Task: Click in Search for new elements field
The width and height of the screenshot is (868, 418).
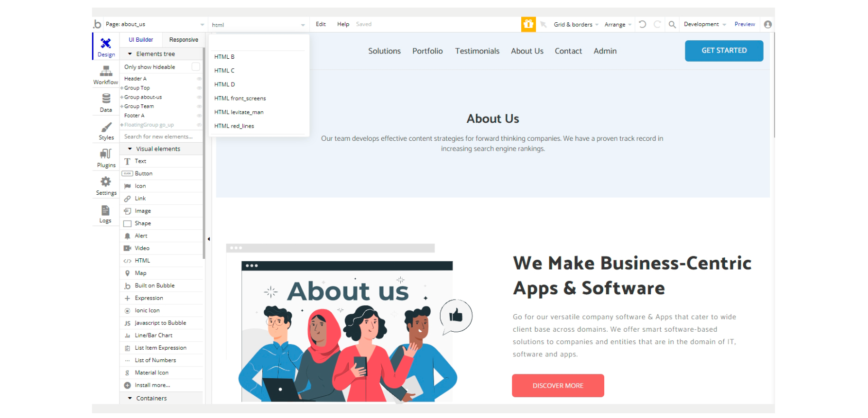Action: click(161, 136)
